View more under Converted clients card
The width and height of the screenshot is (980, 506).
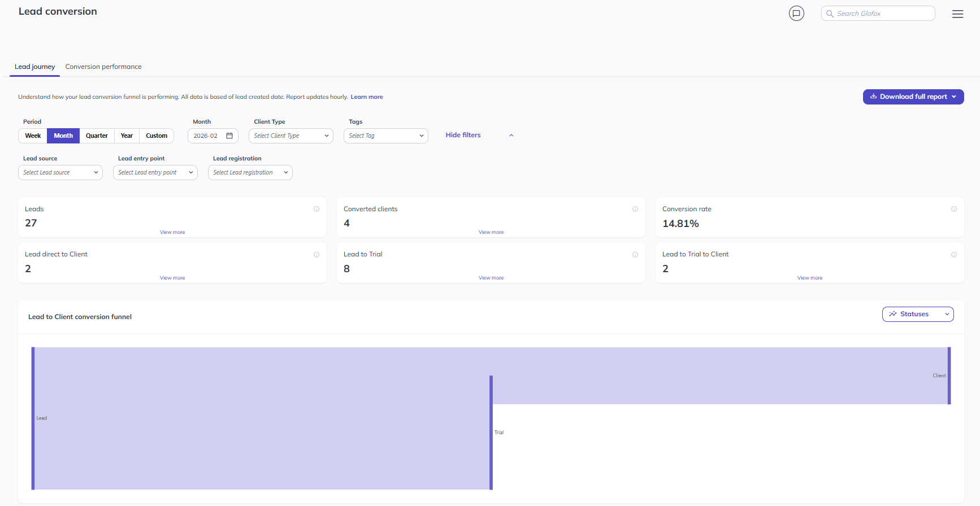(491, 232)
